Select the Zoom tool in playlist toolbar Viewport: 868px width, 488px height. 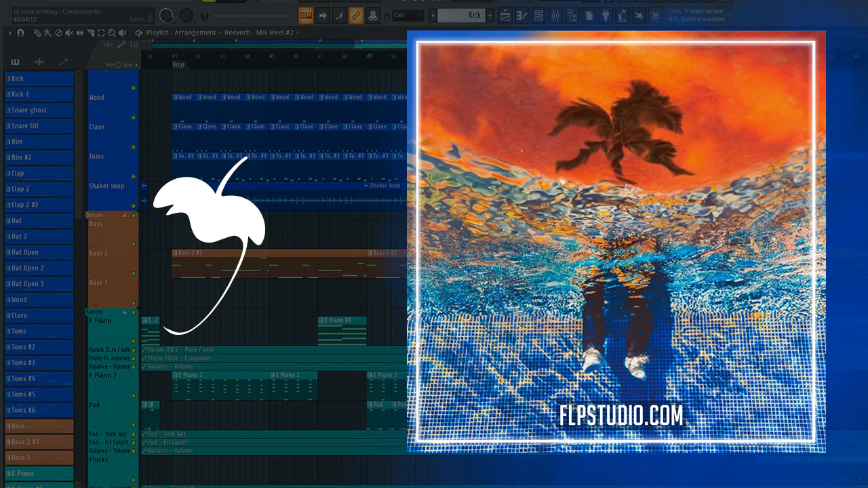pos(111,33)
